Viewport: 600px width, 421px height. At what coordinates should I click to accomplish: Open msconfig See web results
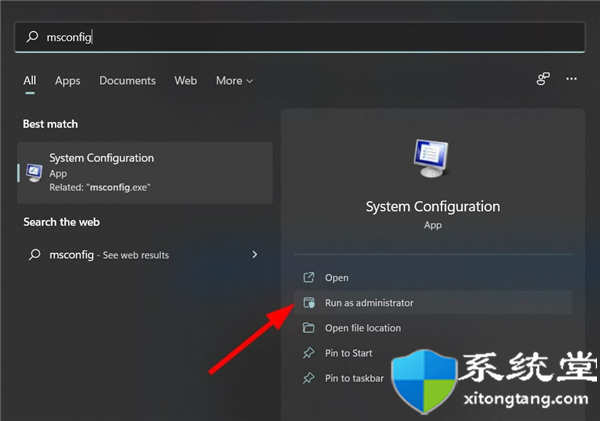pos(145,255)
